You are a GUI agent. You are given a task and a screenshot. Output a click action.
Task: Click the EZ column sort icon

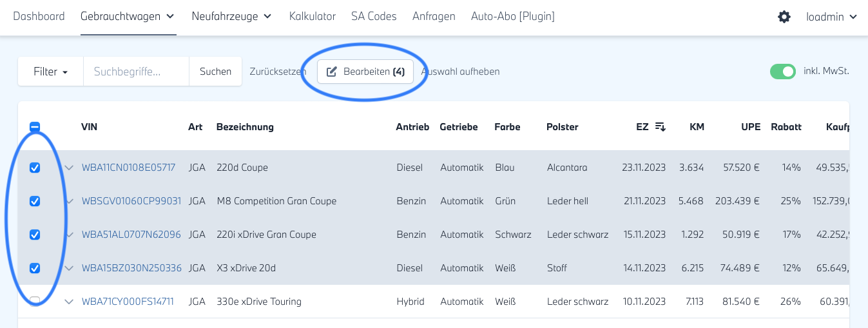[661, 127]
